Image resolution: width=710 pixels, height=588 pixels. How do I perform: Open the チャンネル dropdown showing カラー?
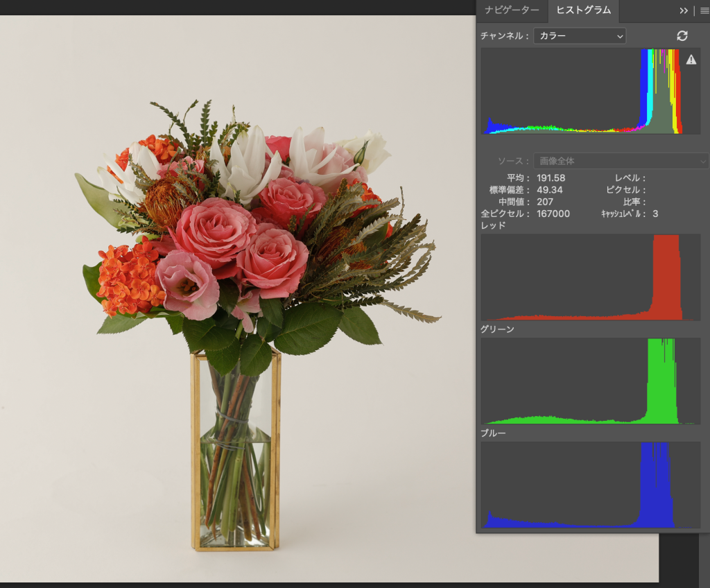click(579, 36)
